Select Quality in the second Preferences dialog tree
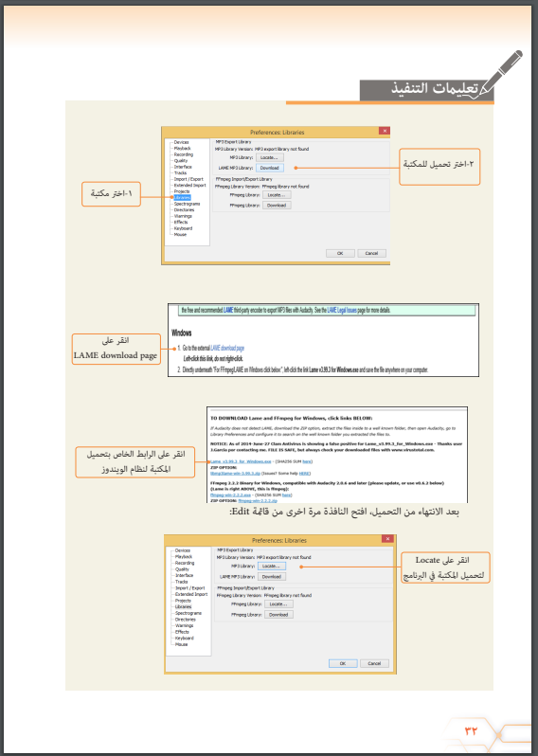This screenshot has height=756, width=538. 182,569
